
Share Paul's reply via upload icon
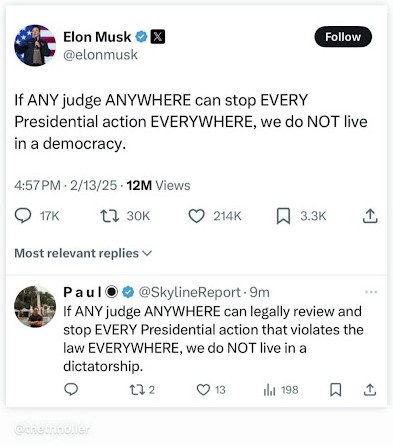[x=370, y=389]
